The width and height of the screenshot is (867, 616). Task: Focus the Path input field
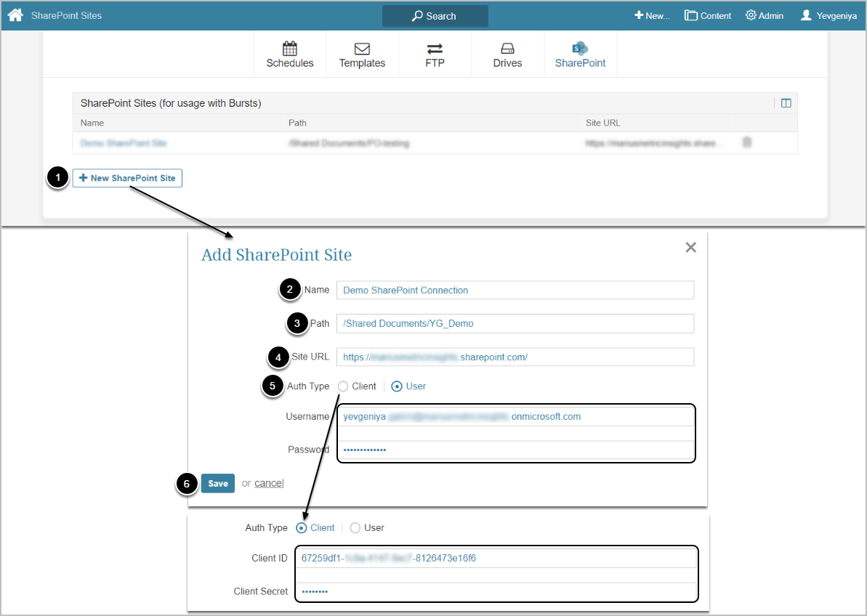click(x=515, y=323)
